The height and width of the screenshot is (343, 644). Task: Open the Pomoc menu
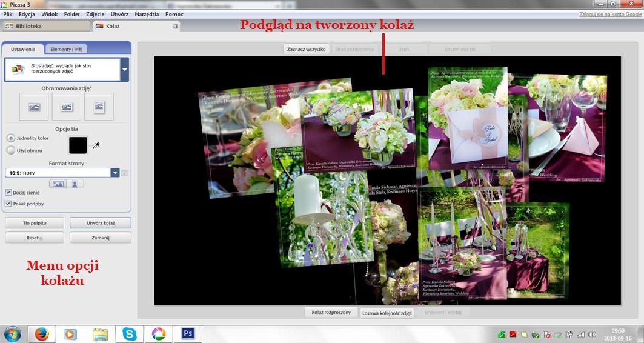point(174,14)
